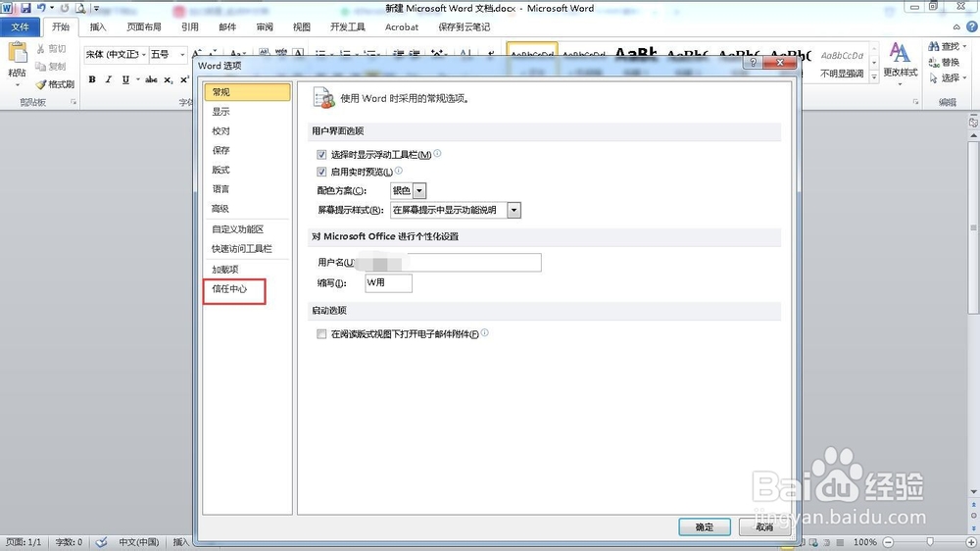Switch to the References (引用) tab
This screenshot has width=980, height=551.
tap(190, 26)
